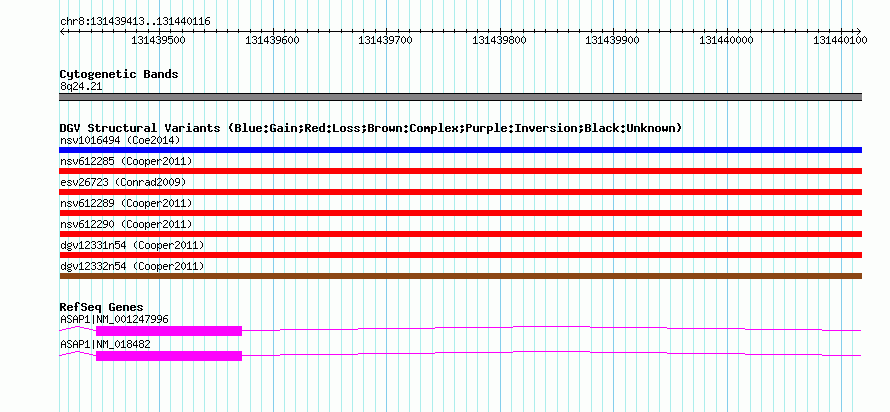Click the NM_001247996 intron line
This screenshot has width=890, height=412.
[x=552, y=328]
